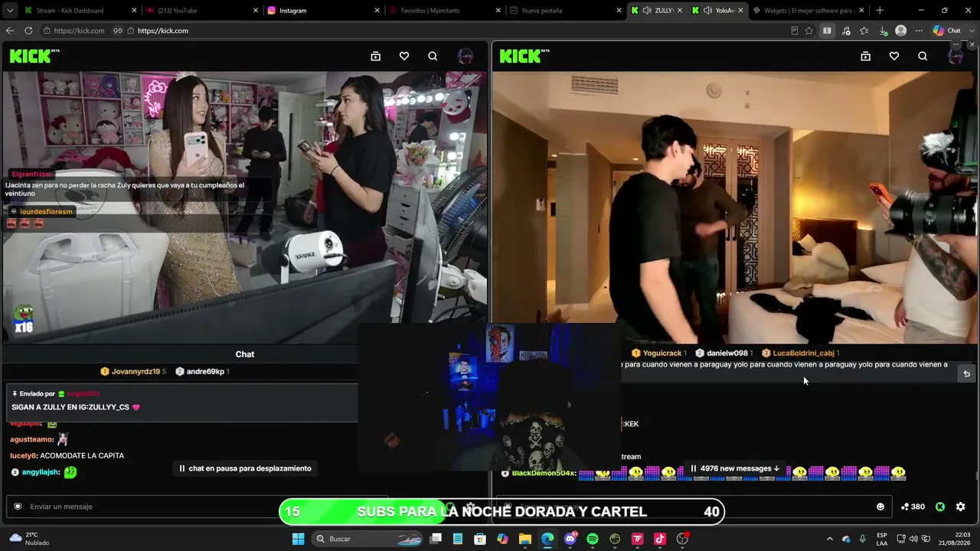Open the Windows Start menu

tap(298, 539)
